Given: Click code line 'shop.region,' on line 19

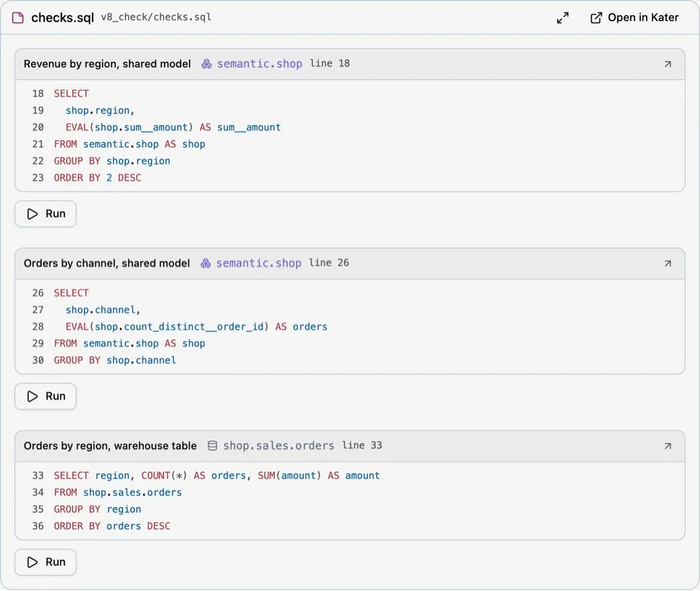Looking at the screenshot, I should point(100,111).
